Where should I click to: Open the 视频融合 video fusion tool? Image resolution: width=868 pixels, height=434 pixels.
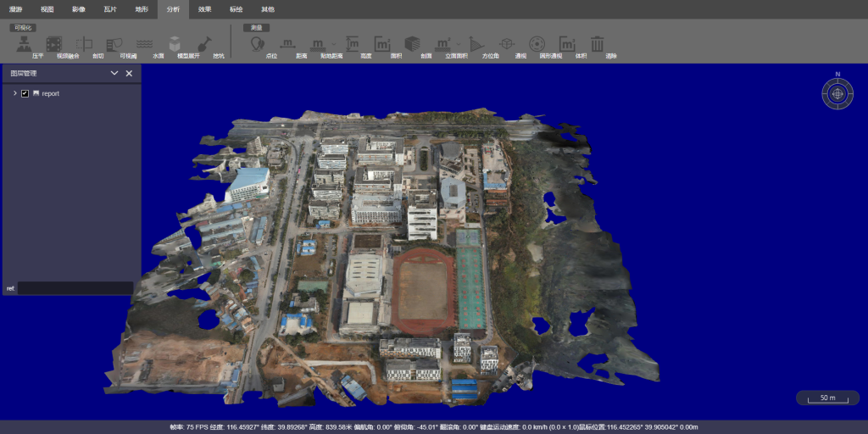click(x=53, y=44)
